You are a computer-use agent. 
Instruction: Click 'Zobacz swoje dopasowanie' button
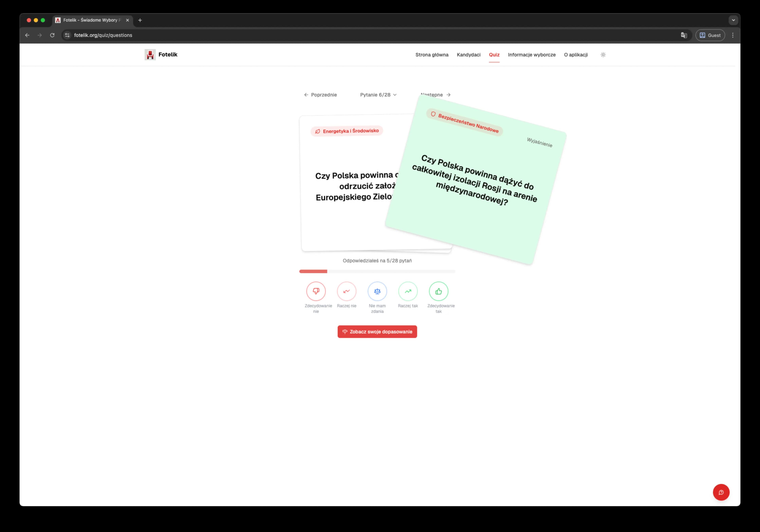377,332
